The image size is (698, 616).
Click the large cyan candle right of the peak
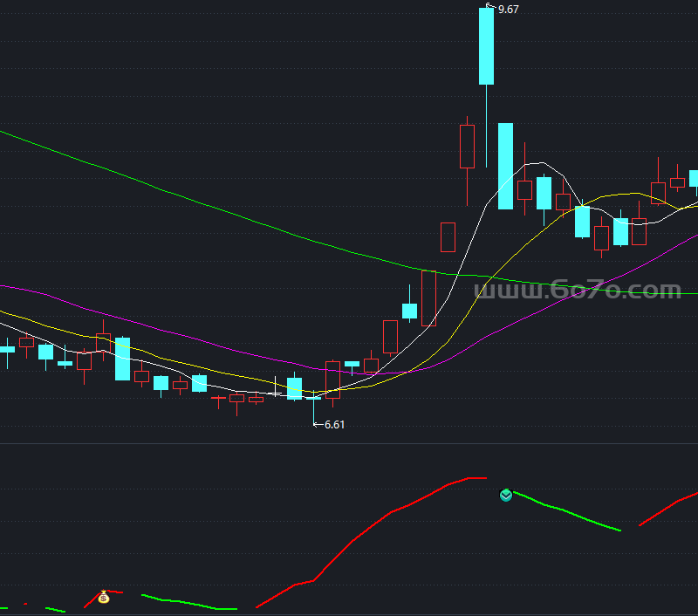pos(505,166)
